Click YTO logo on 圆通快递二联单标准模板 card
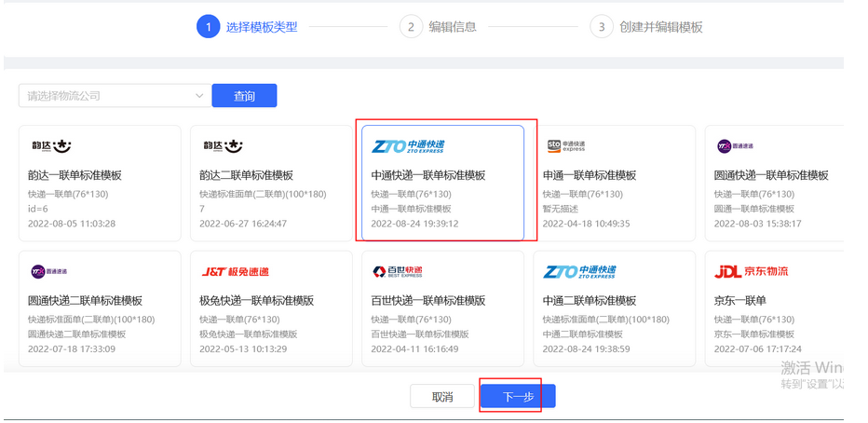This screenshot has width=868, height=423. [48, 271]
